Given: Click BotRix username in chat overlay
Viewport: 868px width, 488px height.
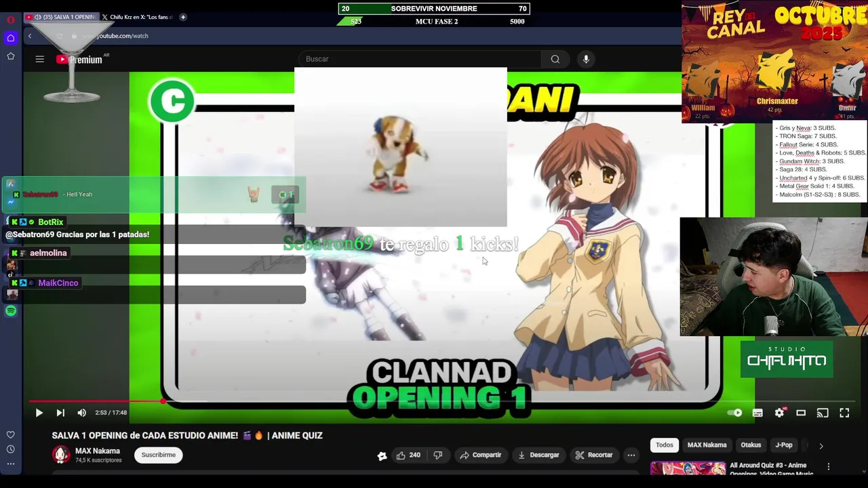Looking at the screenshot, I should coord(51,222).
